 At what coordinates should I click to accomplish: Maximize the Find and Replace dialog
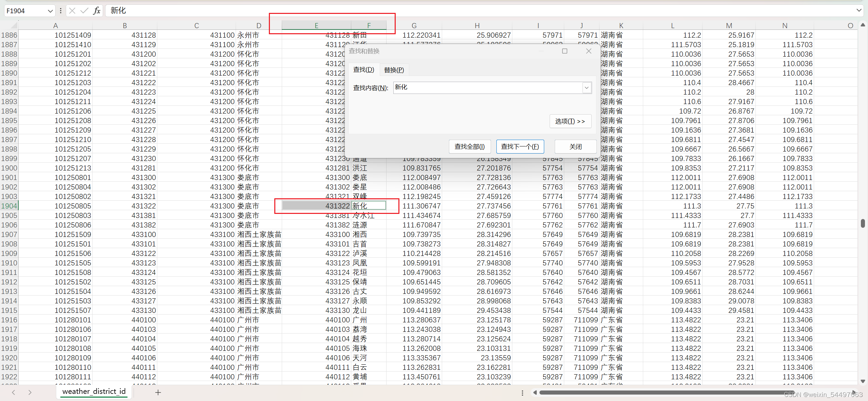click(565, 51)
